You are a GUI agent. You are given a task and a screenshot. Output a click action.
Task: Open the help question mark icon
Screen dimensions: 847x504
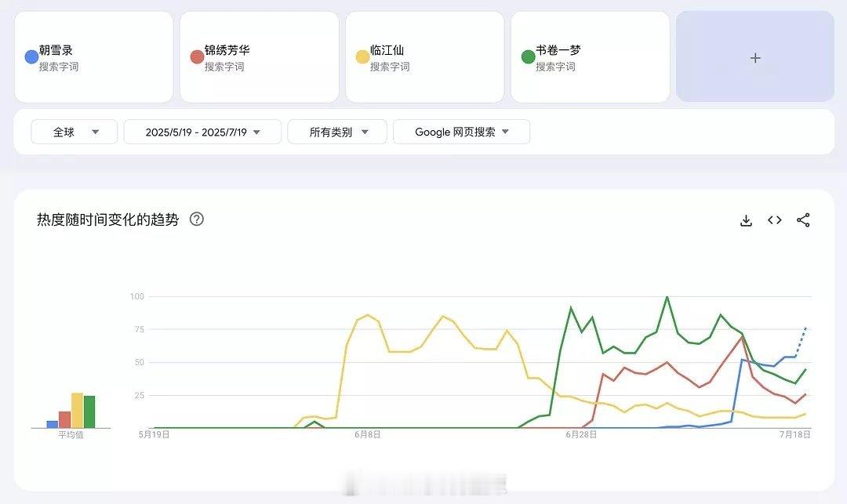click(197, 219)
